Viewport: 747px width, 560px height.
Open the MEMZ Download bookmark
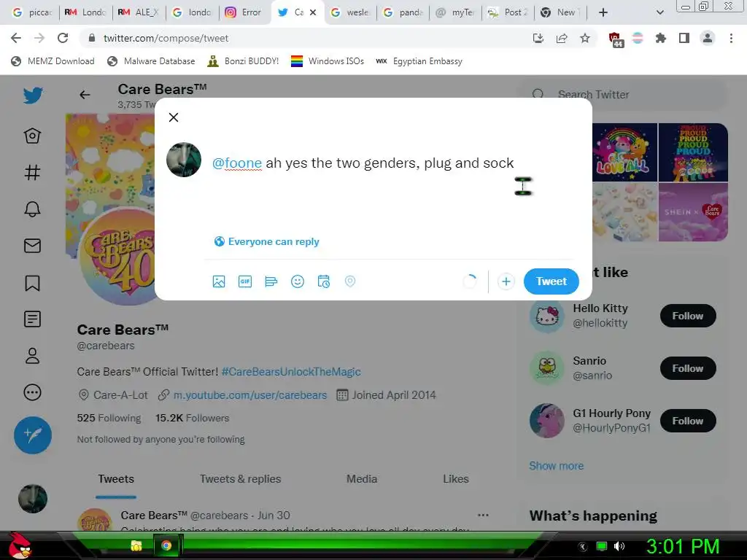[53, 61]
